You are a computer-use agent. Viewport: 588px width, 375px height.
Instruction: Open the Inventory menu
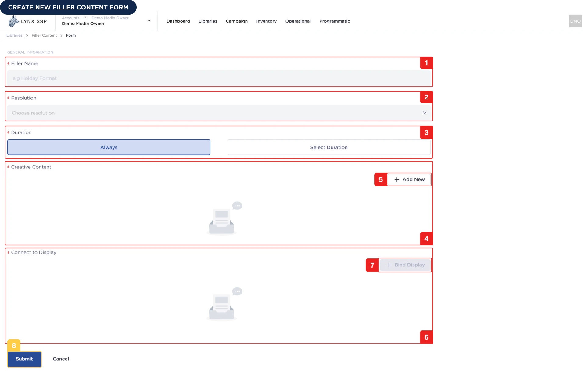pyautogui.click(x=266, y=21)
